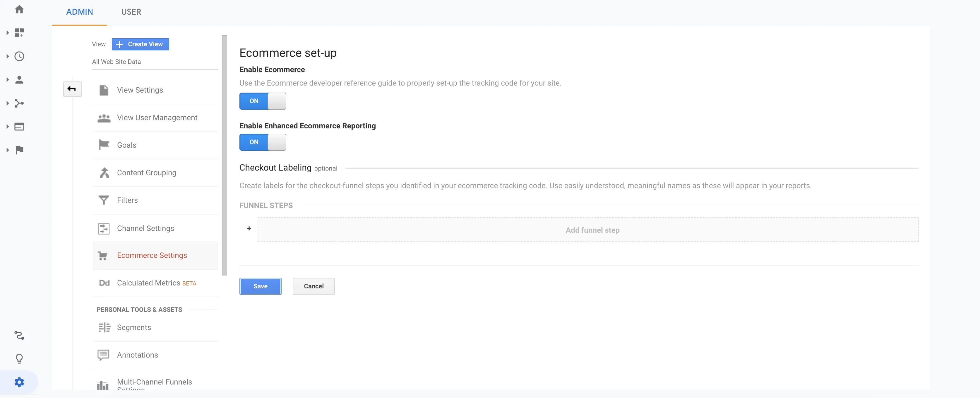Expand the Audience person sidebar section
The width and height of the screenshot is (980, 398).
[x=19, y=80]
